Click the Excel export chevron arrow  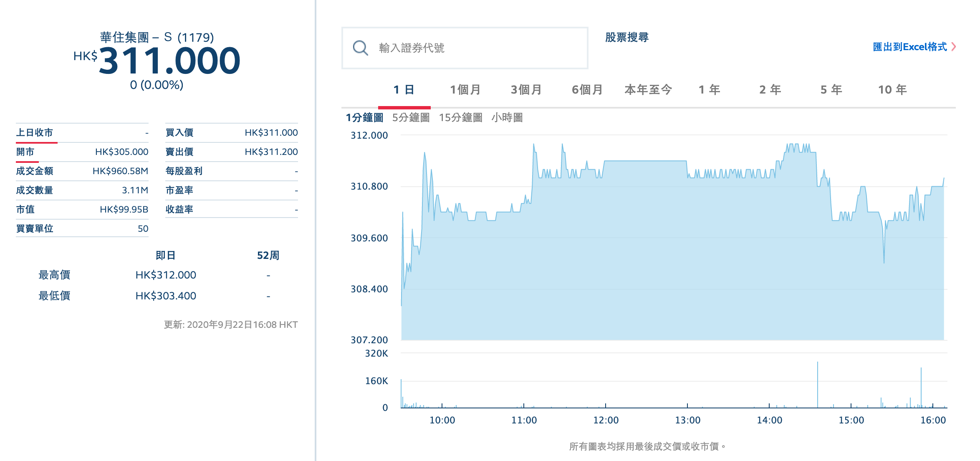coord(954,47)
